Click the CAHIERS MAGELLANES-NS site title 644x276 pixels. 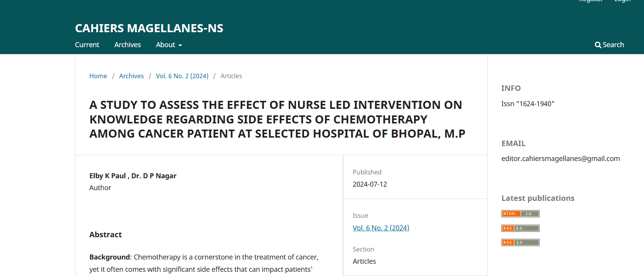coord(149,28)
